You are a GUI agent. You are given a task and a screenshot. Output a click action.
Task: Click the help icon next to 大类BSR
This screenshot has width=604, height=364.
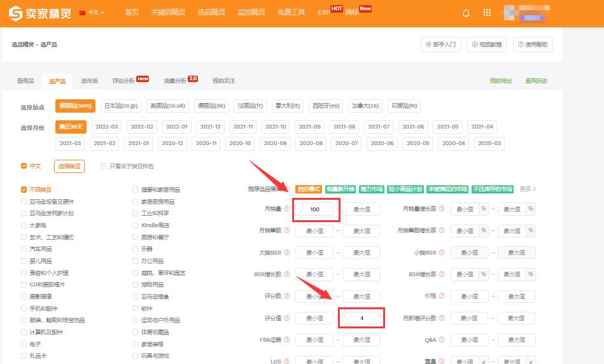(287, 252)
